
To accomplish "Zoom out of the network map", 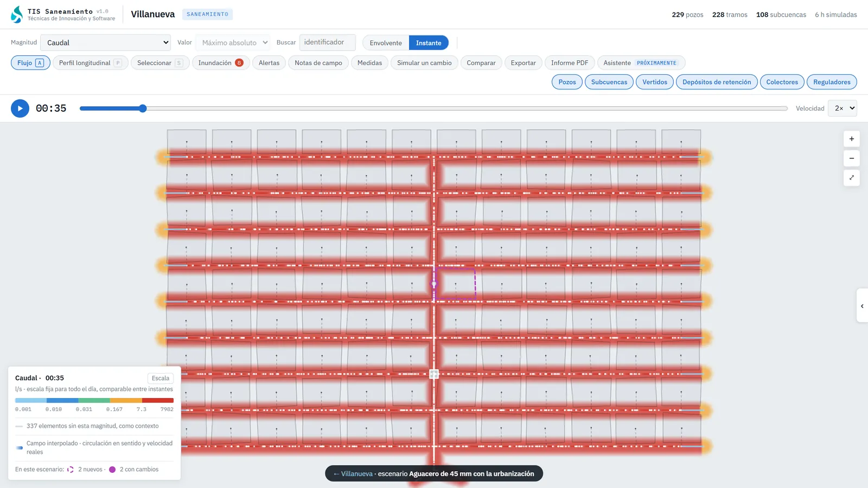I will [x=852, y=158].
